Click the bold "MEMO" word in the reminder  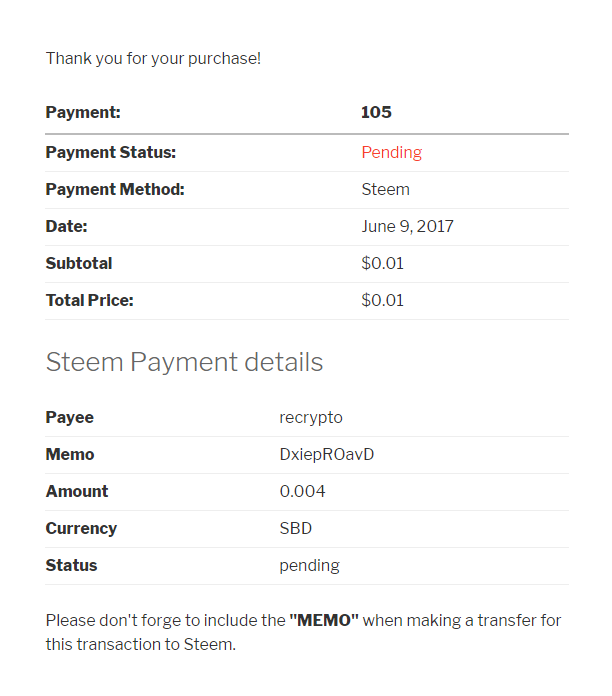[324, 620]
